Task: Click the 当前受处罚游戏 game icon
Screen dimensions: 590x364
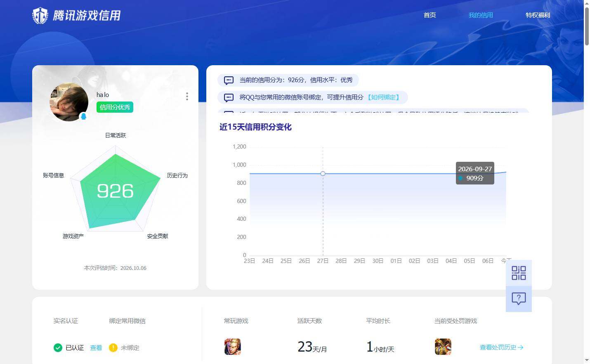Action: click(x=443, y=347)
